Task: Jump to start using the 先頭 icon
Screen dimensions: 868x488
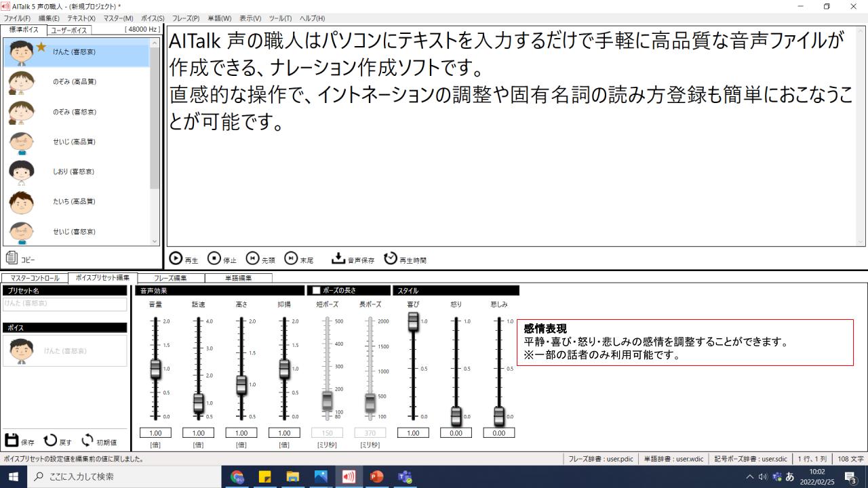Action: tap(254, 258)
